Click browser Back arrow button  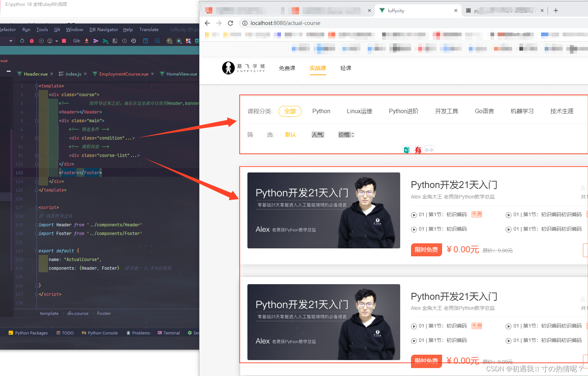coord(207,23)
